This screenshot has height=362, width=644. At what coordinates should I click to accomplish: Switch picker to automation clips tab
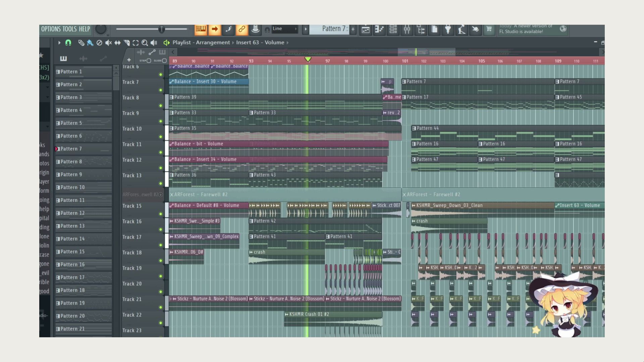[x=103, y=59]
